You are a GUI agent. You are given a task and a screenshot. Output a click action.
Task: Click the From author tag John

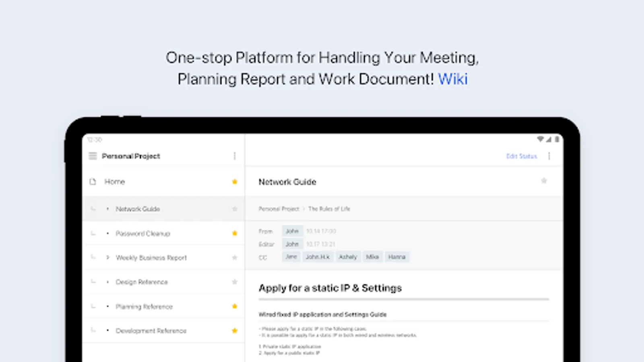coord(292,231)
